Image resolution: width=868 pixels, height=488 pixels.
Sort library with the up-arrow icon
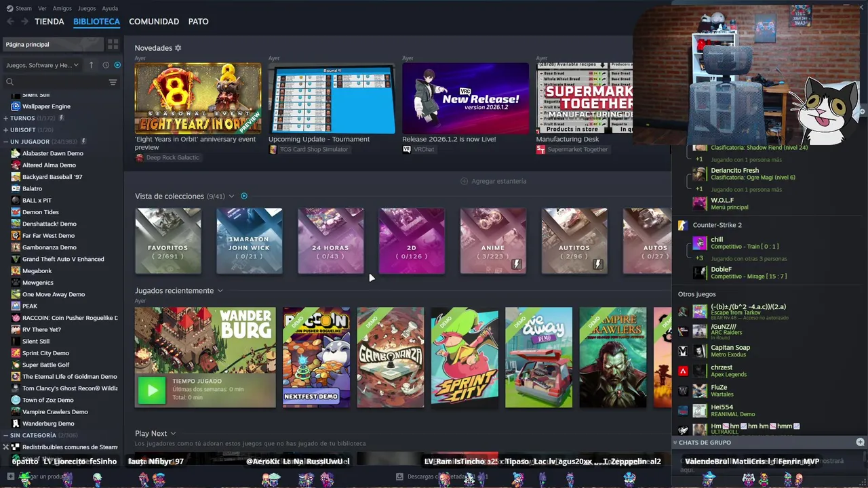point(92,65)
